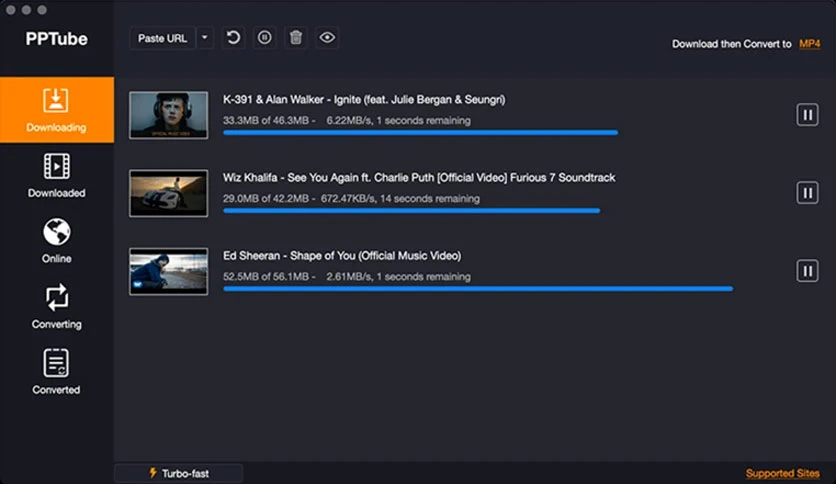Click the Shape of You progress bar
This screenshot has height=484, width=836.
tap(478, 289)
